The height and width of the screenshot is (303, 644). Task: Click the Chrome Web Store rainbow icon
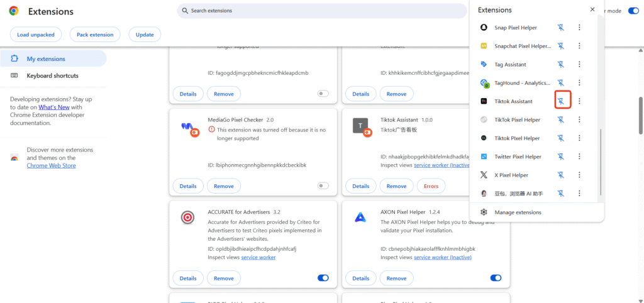(14, 158)
